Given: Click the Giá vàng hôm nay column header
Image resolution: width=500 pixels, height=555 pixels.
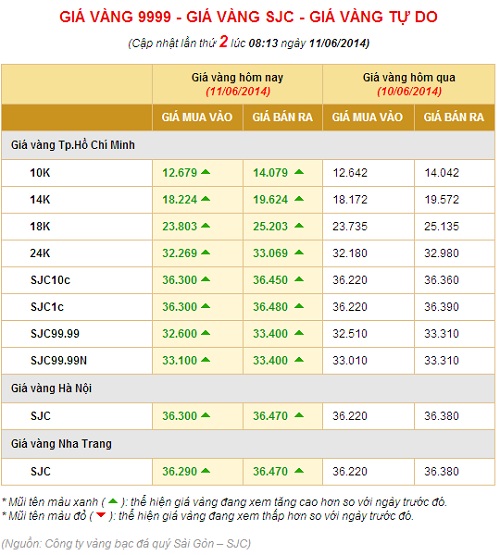Looking at the screenshot, I should click(237, 84).
